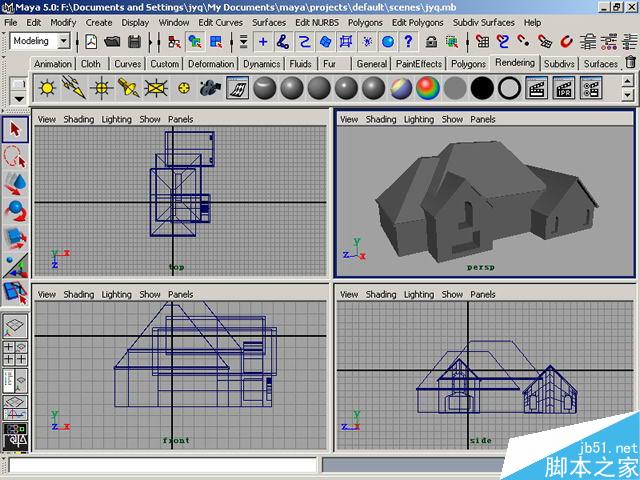
Task: Create a directional light from shelf
Action: pyautogui.click(x=74, y=87)
